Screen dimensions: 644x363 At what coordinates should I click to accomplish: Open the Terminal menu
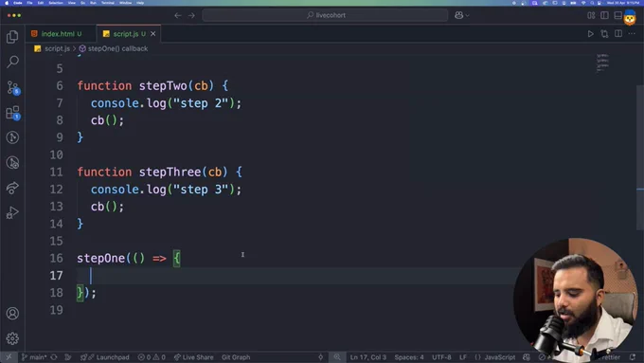tap(108, 3)
